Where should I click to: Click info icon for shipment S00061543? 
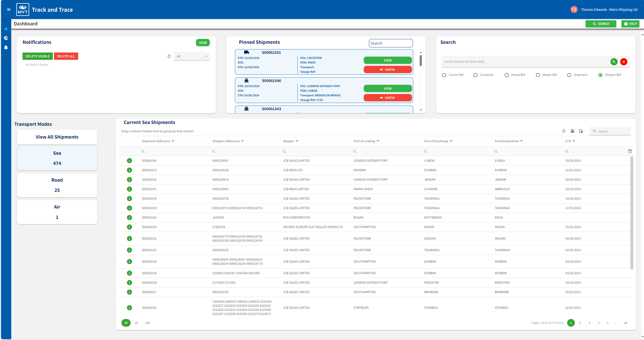coord(129,170)
